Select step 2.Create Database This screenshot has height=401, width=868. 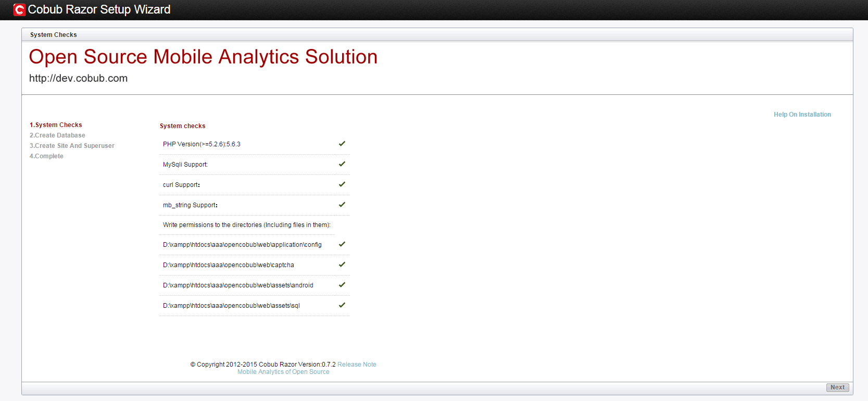pos(57,135)
